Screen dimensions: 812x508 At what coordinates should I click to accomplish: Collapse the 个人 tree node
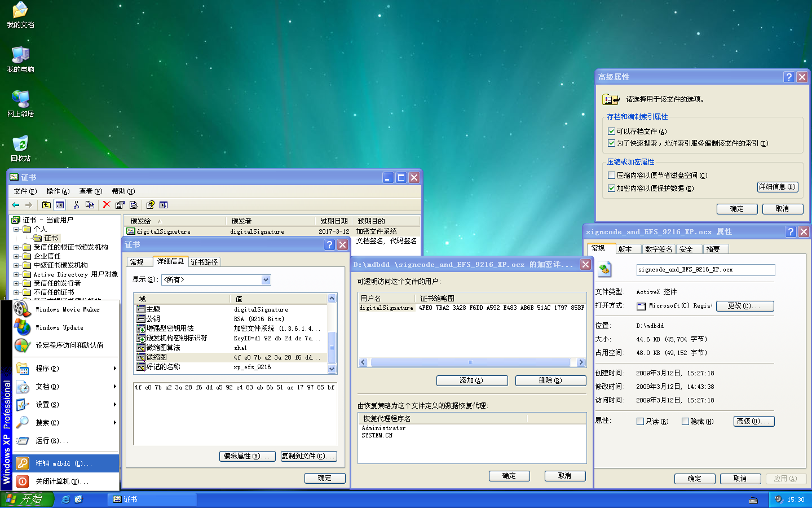tap(16, 229)
